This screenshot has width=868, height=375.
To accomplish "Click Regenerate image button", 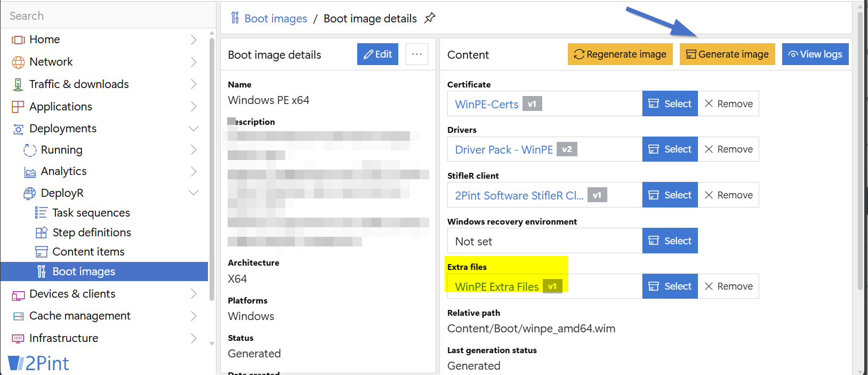I will 620,54.
